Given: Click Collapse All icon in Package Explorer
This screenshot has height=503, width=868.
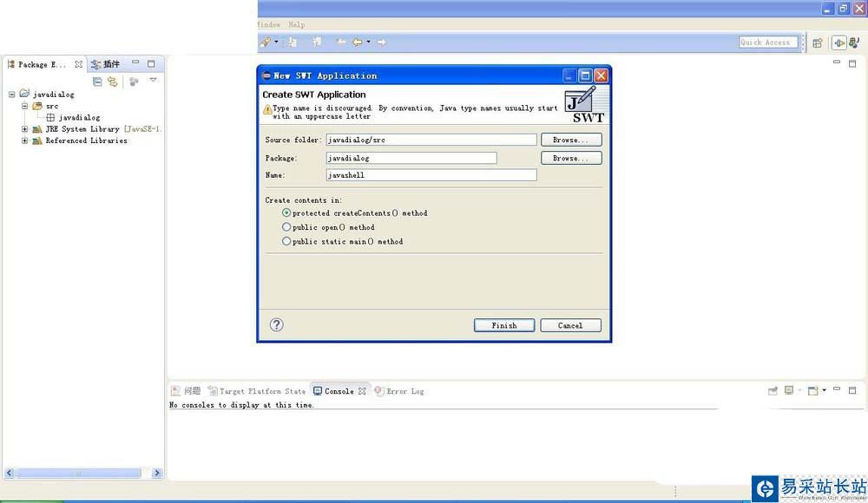Looking at the screenshot, I should [x=97, y=82].
